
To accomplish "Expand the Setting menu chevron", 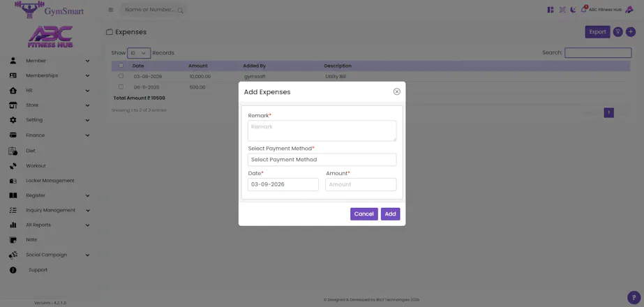I will tap(87, 120).
